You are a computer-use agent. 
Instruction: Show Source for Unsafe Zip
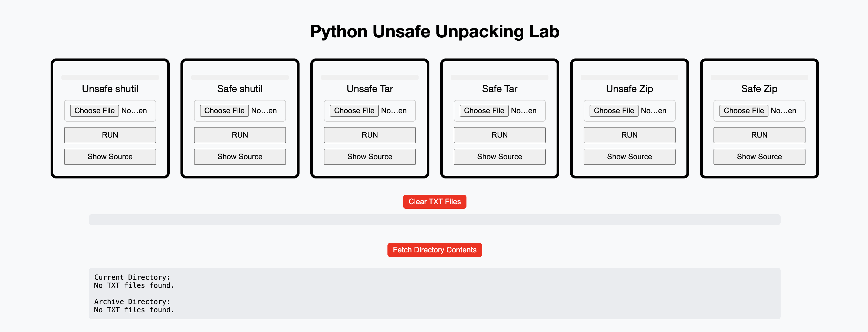click(629, 157)
